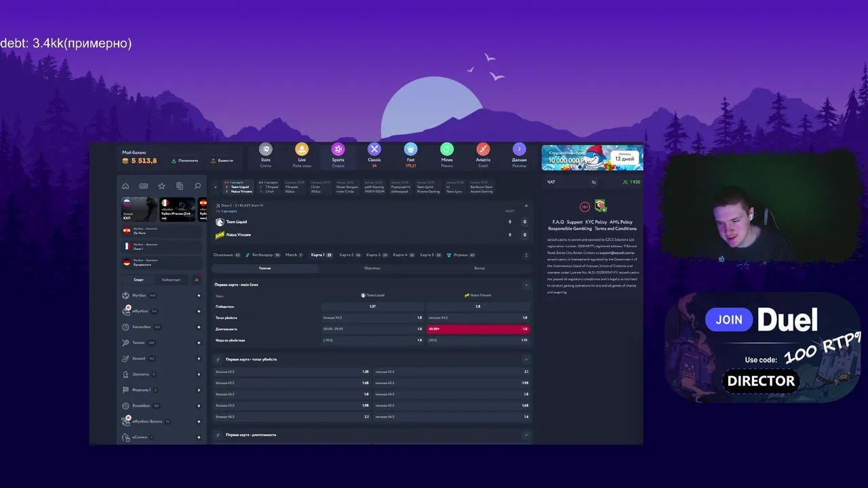Click the Формула 1 flag icon
The width and height of the screenshot is (868, 488).
[x=126, y=390]
